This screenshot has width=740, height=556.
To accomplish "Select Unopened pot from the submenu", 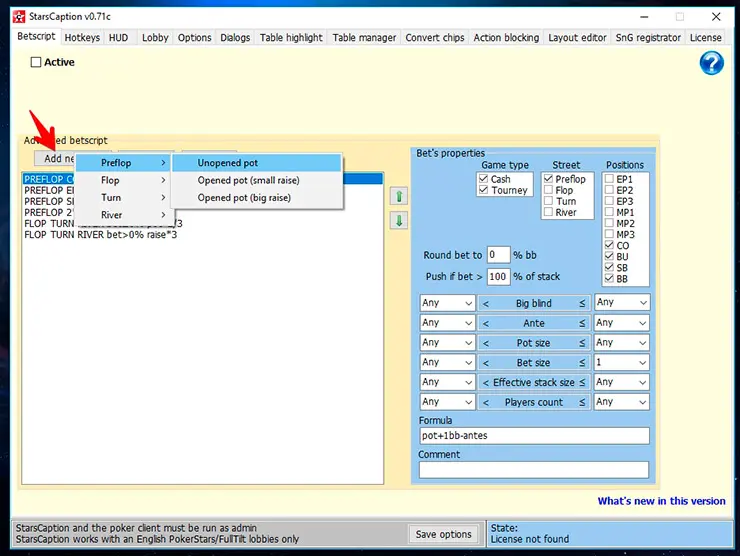I will pyautogui.click(x=228, y=163).
